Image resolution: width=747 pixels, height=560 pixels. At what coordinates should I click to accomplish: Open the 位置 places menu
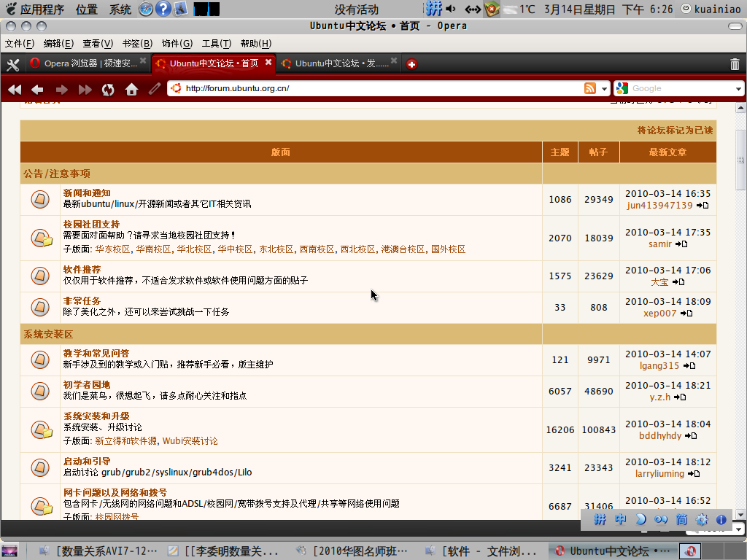86,9
